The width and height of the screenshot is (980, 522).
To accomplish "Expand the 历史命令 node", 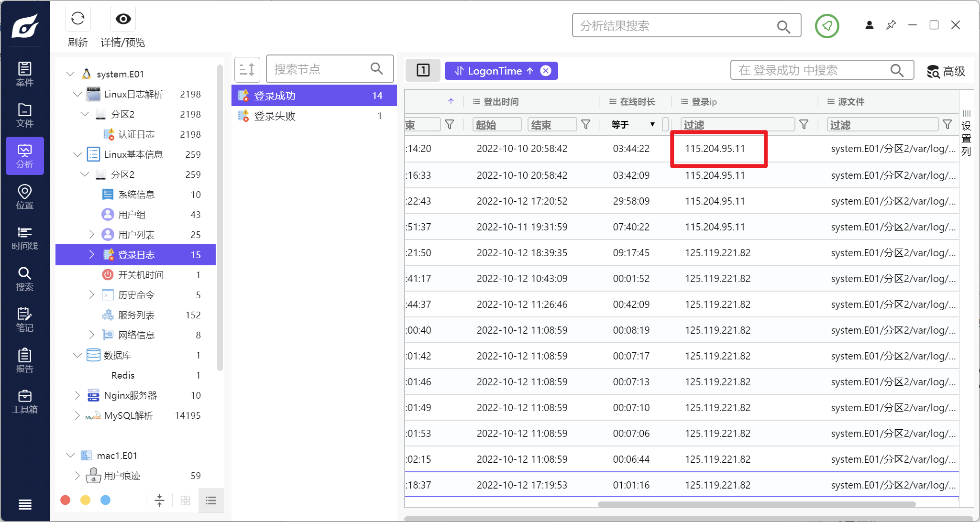I will (x=92, y=295).
